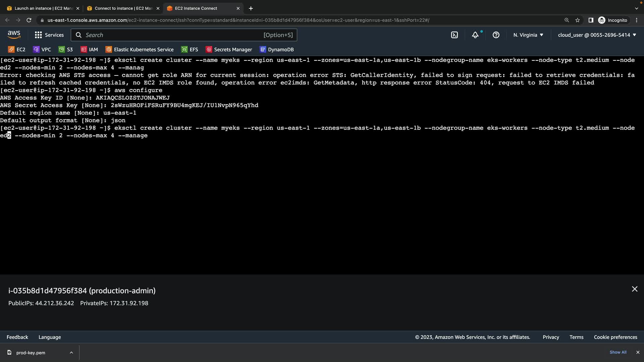Open Secrets Manager from favorites bar
Image resolution: width=644 pixels, height=362 pixels.
229,50
